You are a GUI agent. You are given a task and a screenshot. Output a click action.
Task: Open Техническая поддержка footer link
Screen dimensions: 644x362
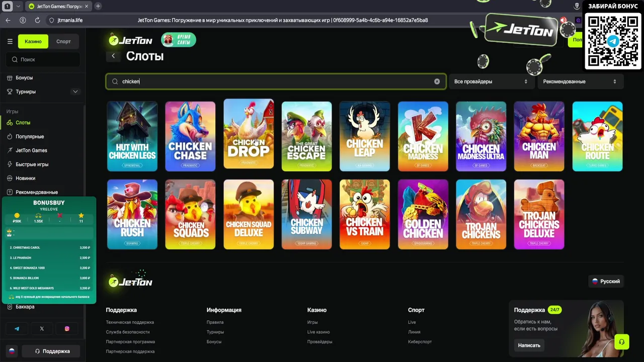(x=130, y=322)
